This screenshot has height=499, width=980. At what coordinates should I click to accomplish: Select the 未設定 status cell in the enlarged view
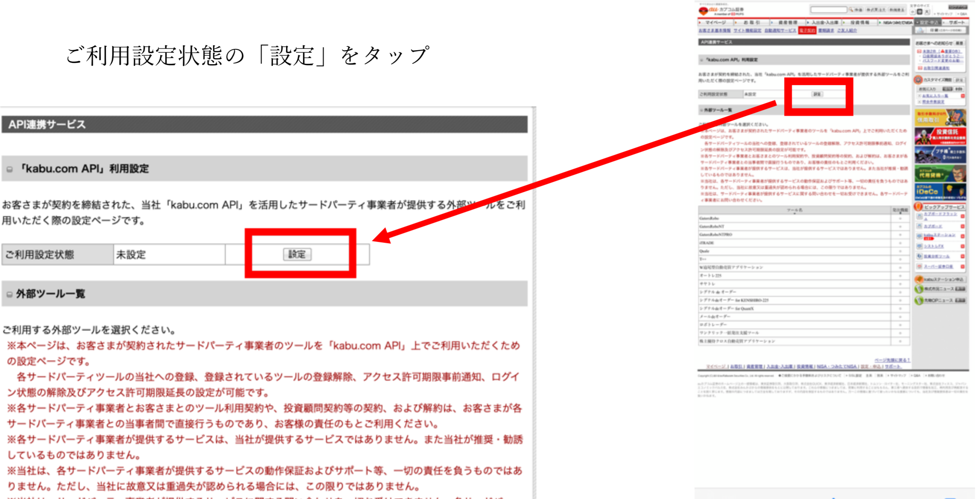coord(169,255)
